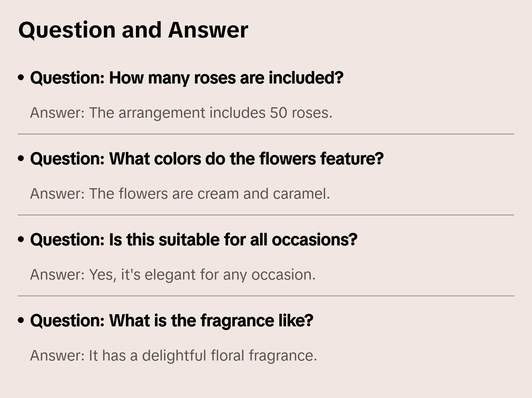
Task: Click the number '50' in first answer
Action: (x=278, y=113)
